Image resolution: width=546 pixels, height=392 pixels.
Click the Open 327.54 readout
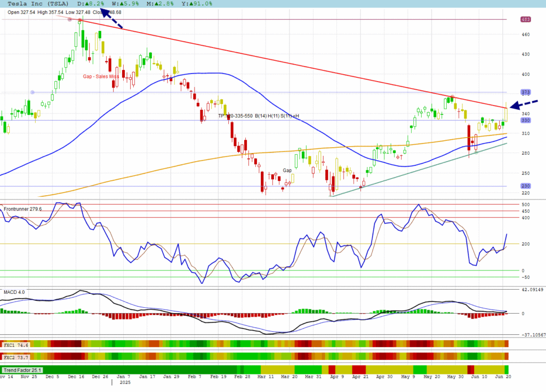pyautogui.click(x=21, y=12)
